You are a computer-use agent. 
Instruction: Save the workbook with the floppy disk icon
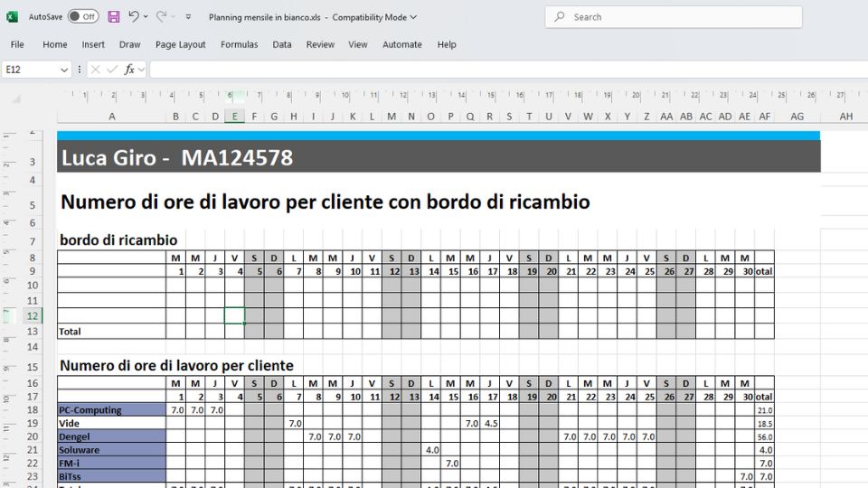click(114, 16)
